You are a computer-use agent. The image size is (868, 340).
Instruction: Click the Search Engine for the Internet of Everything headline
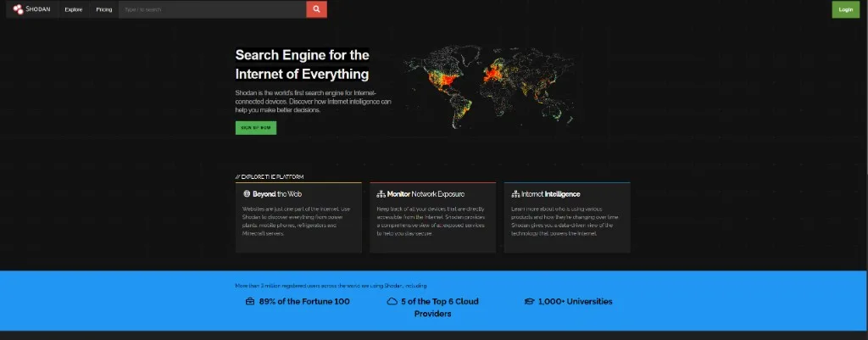click(303, 64)
